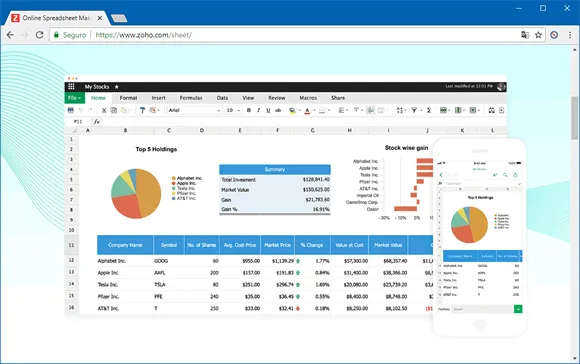The height and width of the screenshot is (364, 580).
Task: Click Chrome's back navigation button
Action: click(10, 35)
